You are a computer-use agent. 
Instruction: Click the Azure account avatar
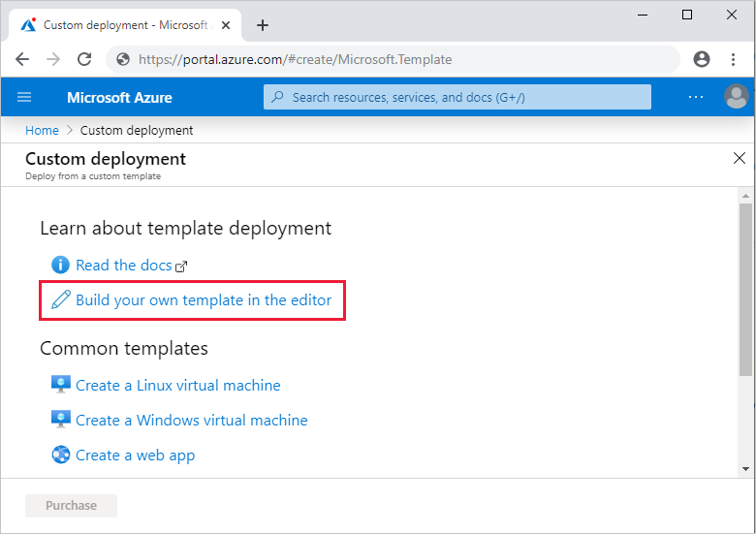click(737, 96)
